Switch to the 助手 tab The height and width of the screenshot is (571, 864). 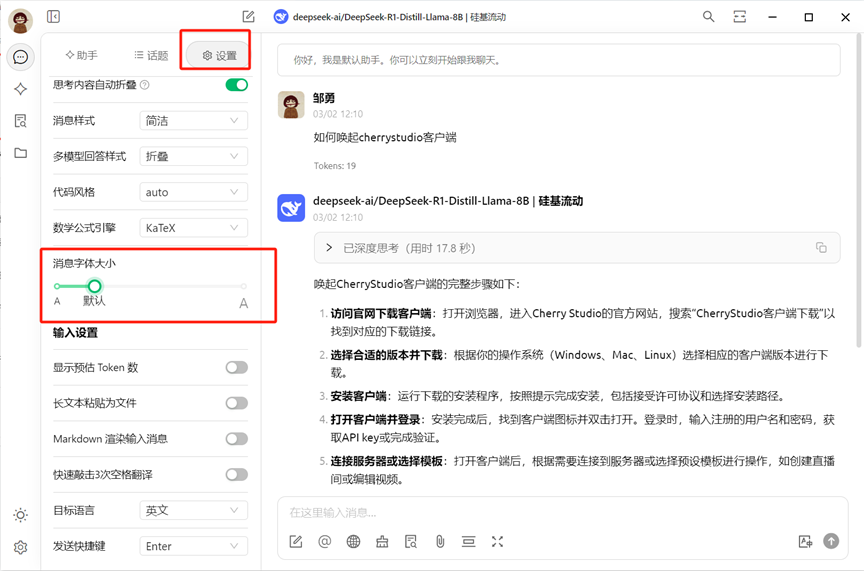coord(81,55)
